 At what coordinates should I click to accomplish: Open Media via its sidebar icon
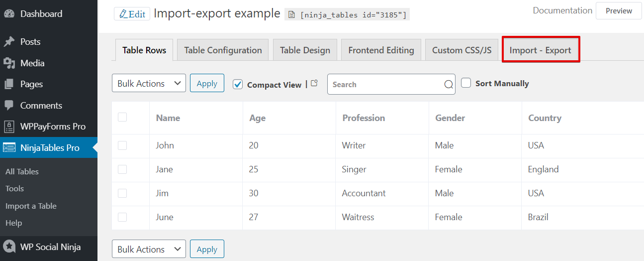click(9, 63)
